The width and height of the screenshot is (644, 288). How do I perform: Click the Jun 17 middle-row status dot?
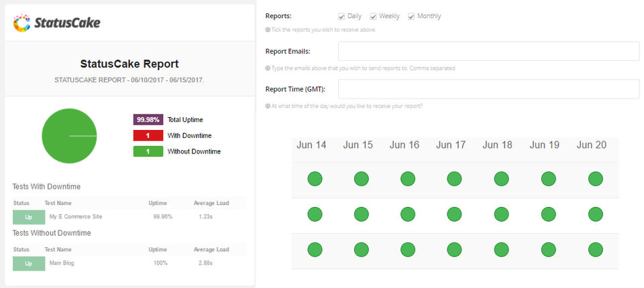click(455, 214)
